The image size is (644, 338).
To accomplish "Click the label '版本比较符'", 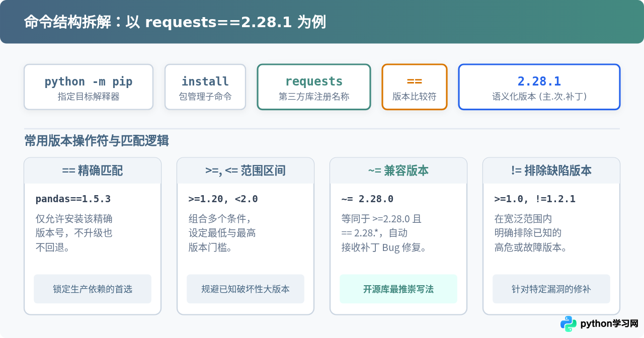I will (x=415, y=97).
